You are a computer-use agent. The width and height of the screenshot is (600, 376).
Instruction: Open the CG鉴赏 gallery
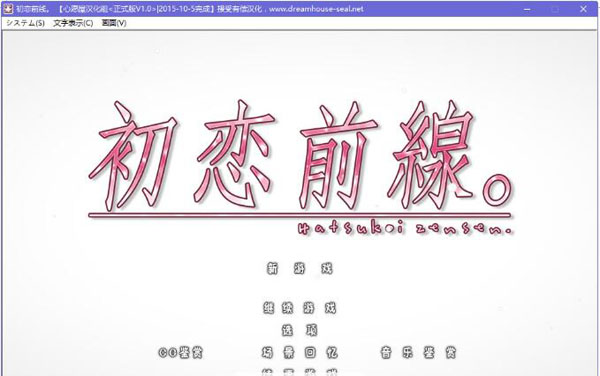click(180, 352)
